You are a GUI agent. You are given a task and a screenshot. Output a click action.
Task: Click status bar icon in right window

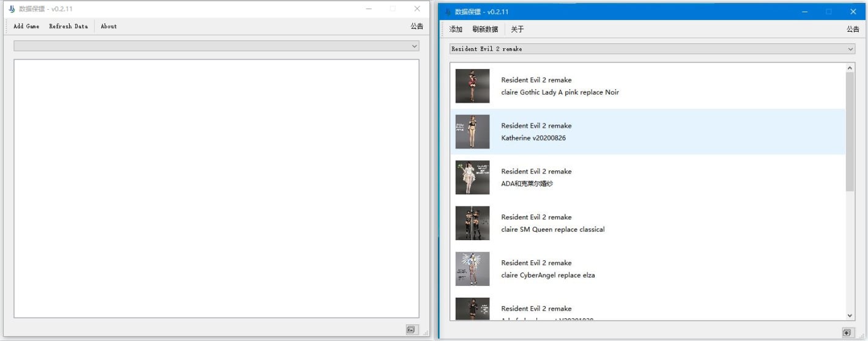(847, 333)
